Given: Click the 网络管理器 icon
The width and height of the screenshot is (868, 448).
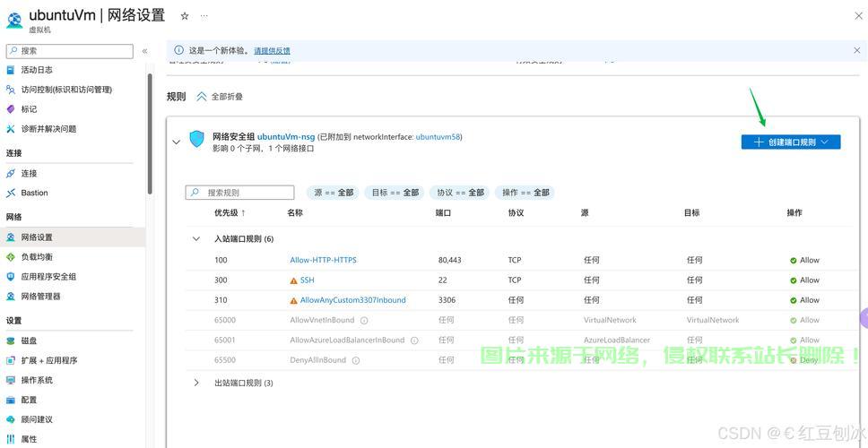Looking at the screenshot, I should pyautogui.click(x=11, y=297).
